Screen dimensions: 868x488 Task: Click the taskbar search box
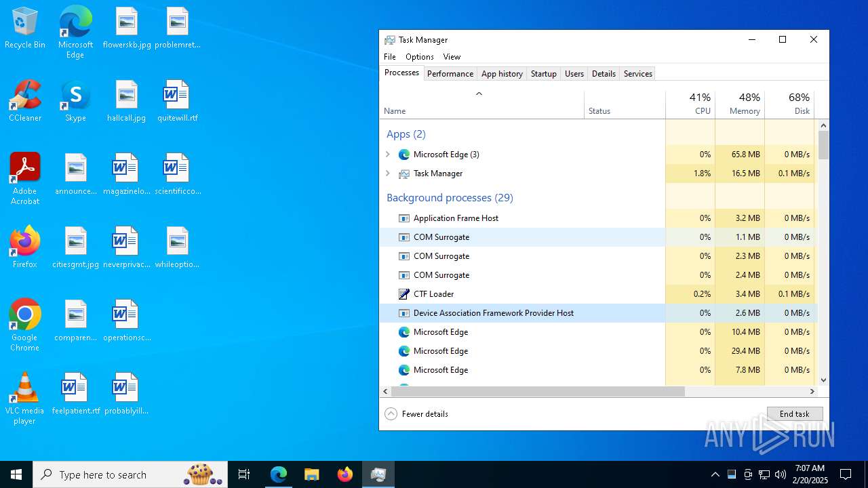click(x=130, y=474)
